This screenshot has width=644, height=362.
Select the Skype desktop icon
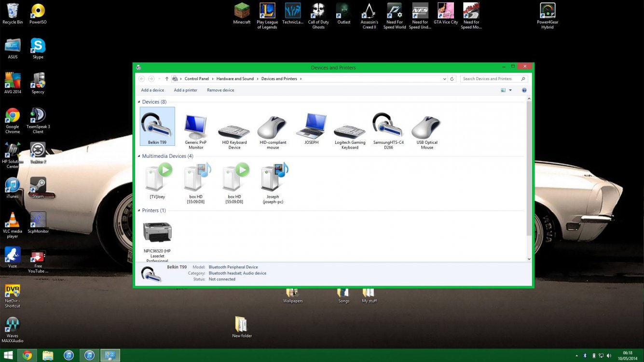pos(38,48)
